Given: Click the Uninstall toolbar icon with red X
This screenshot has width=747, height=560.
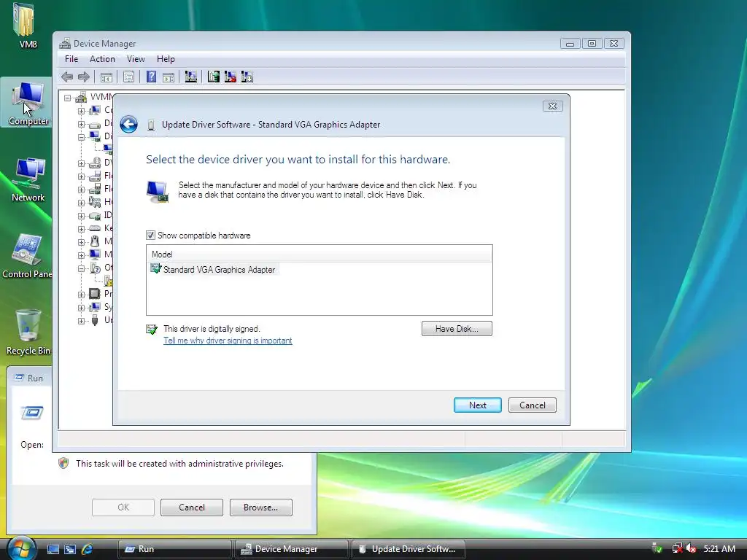Looking at the screenshot, I should point(230,77).
